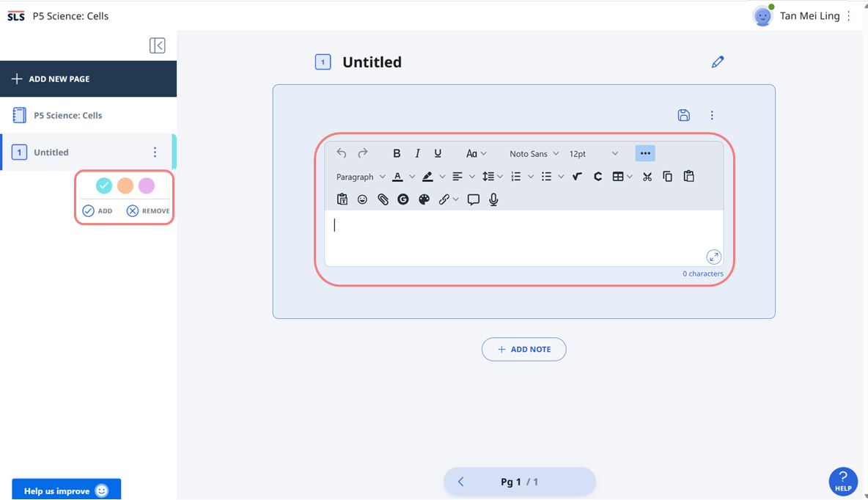Viewport: 868px width, 500px height.
Task: Insert an emoji using the smiley icon
Action: pyautogui.click(x=362, y=199)
